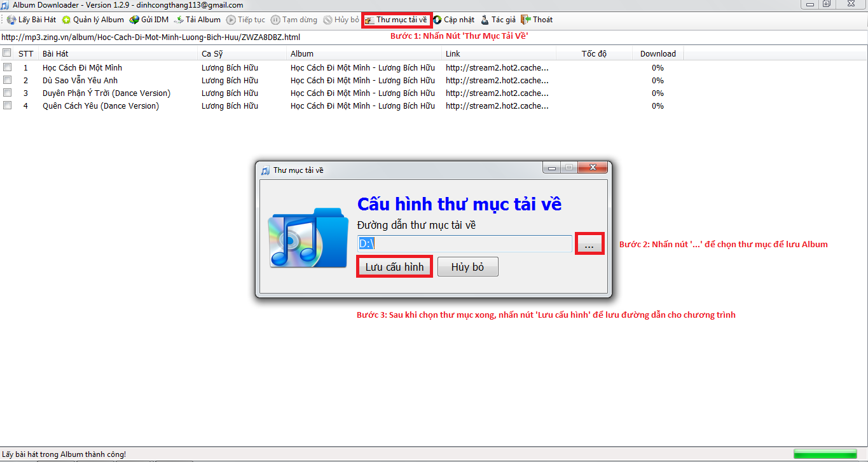Click the Gửi IDM icon
This screenshot has height=462, width=868.
point(151,19)
